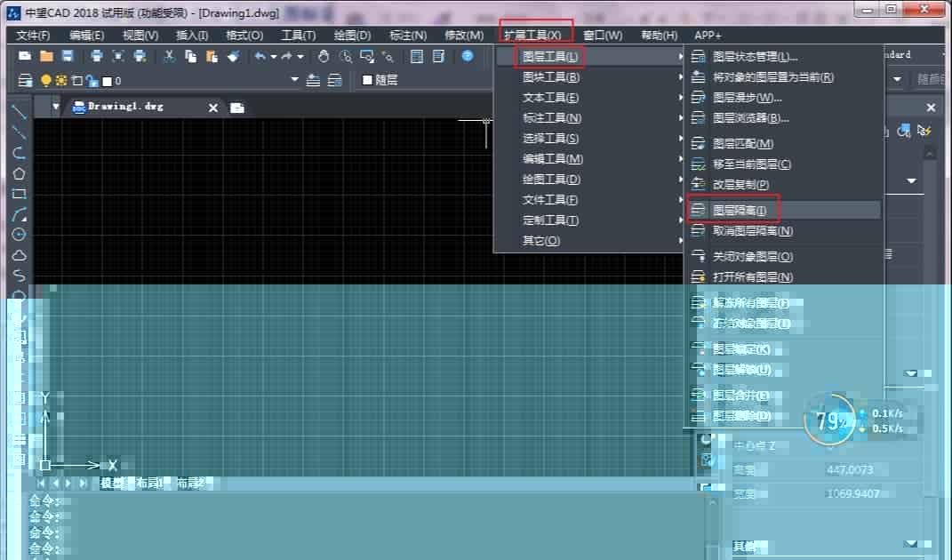This screenshot has width=952, height=560.
Task: Click the Zoom Window icon
Action: click(367, 57)
